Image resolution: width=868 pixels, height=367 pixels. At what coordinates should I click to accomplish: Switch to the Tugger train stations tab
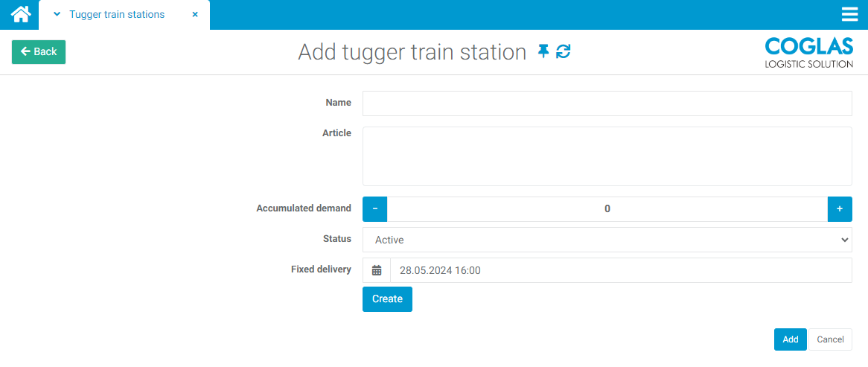[x=117, y=14]
